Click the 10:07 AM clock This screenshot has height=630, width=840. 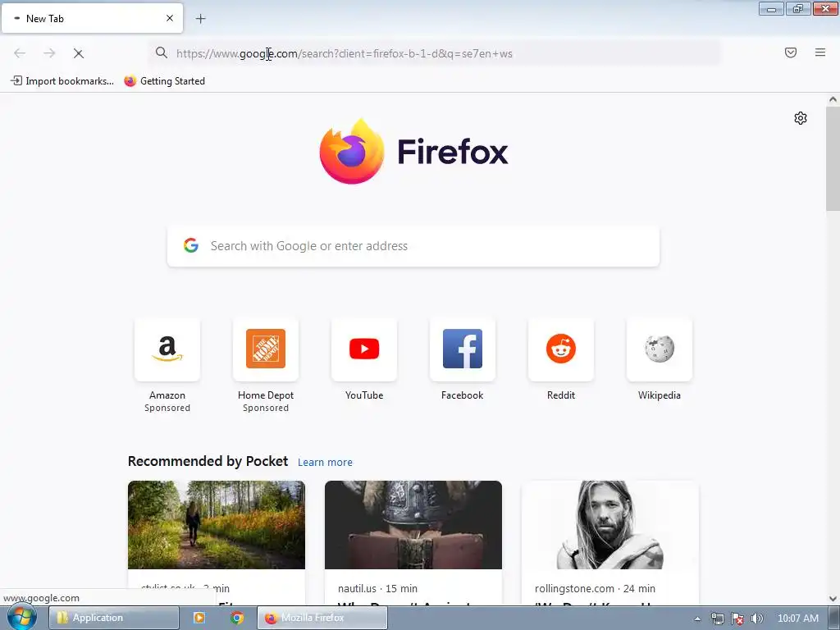(x=797, y=619)
